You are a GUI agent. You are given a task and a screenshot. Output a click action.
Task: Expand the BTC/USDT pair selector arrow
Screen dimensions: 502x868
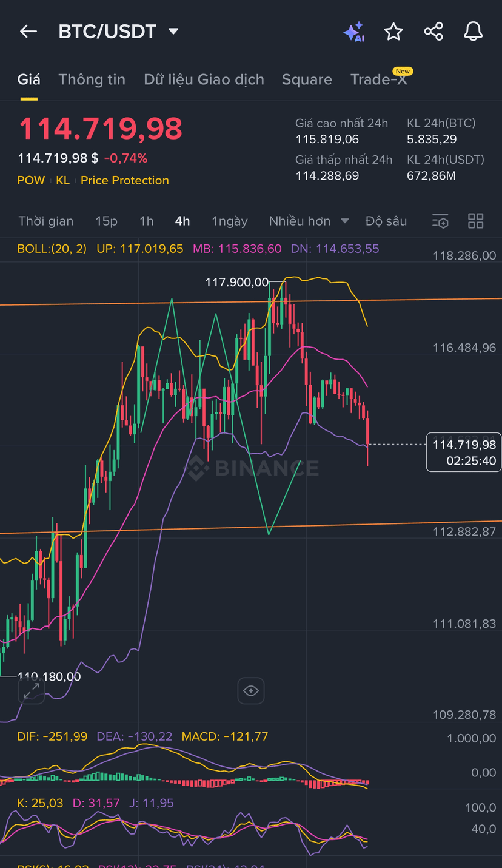pos(173,32)
